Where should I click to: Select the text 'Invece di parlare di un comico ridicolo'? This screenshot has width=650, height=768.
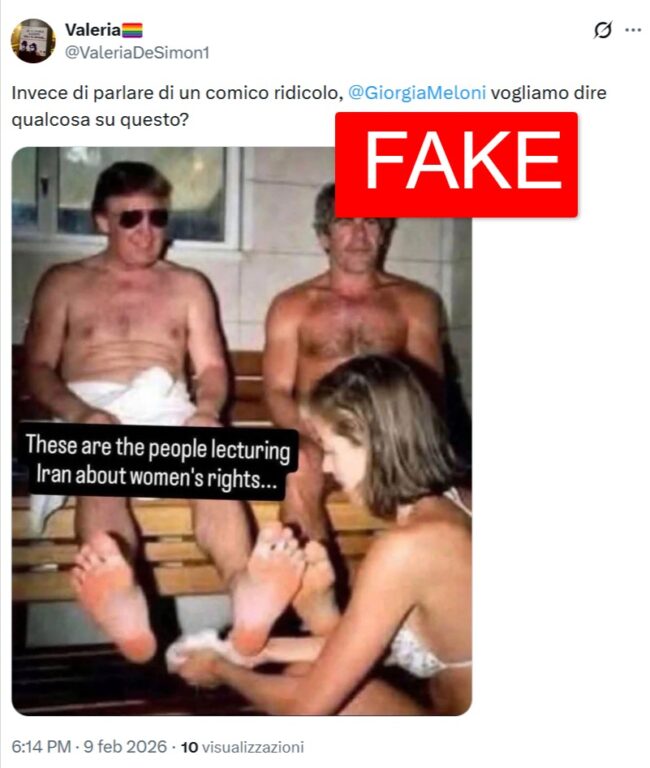[175, 93]
